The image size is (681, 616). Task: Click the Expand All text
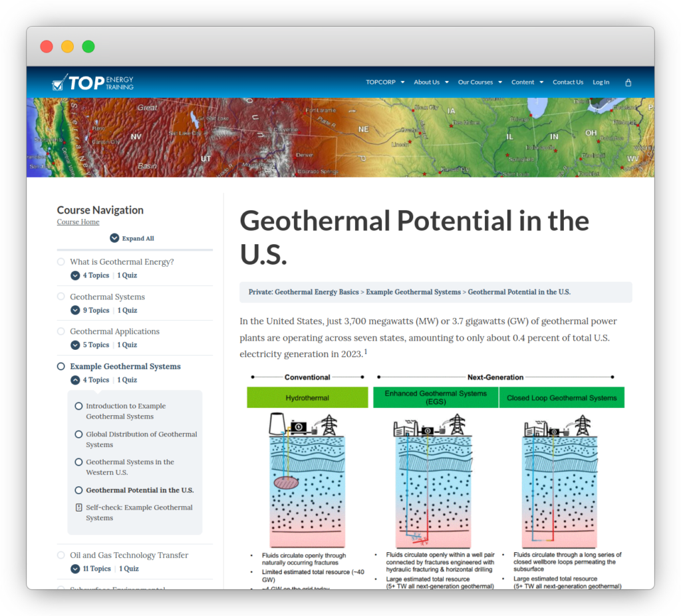[138, 239]
